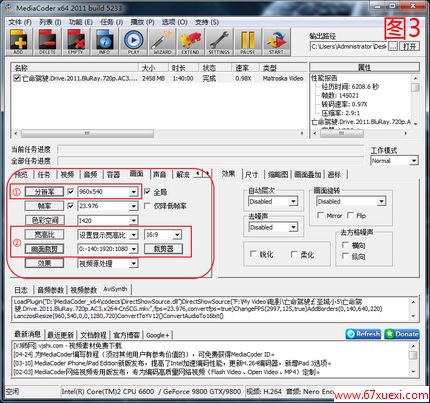Viewport: 430px width, 403px height.
Task: Open the 自动层次 Disabled dropdown
Action: 293,201
